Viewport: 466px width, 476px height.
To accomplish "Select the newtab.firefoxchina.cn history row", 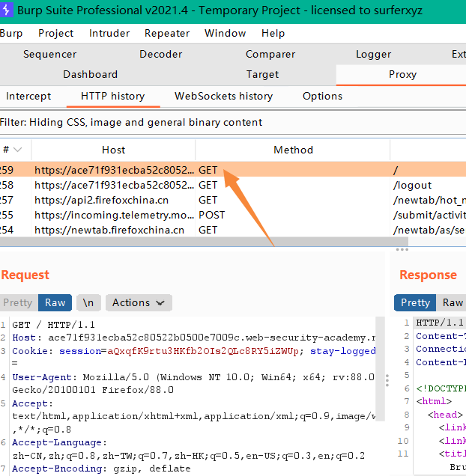I will click(x=233, y=230).
